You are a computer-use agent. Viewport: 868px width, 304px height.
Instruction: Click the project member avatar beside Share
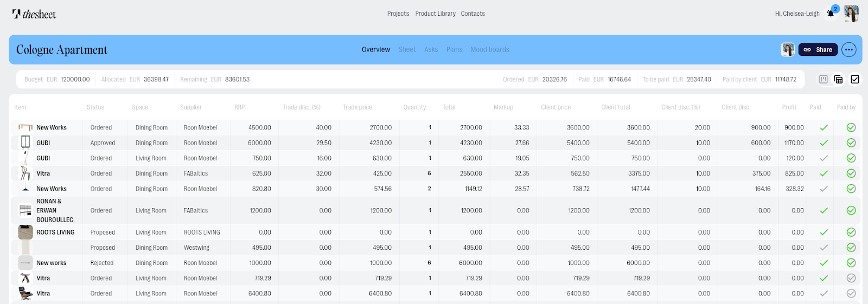pos(788,50)
